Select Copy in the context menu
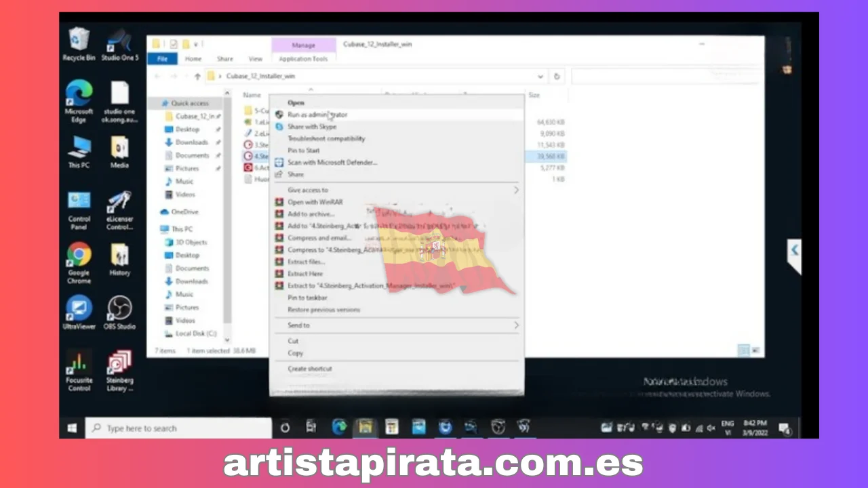Image resolution: width=868 pixels, height=488 pixels. [397, 353]
